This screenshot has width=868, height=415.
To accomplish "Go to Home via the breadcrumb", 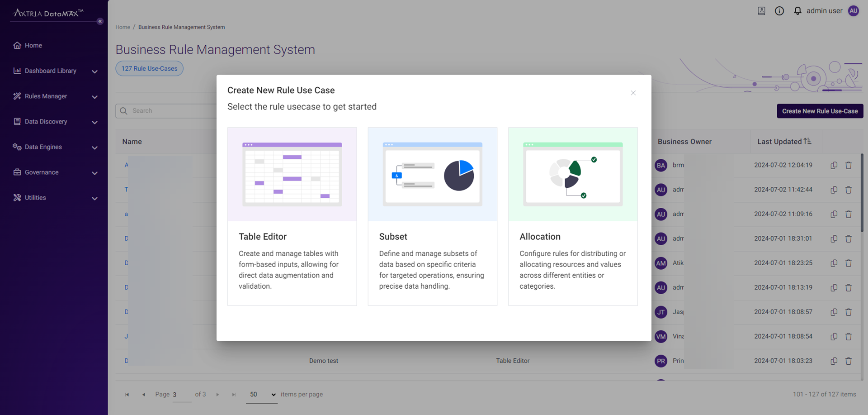I will (123, 27).
